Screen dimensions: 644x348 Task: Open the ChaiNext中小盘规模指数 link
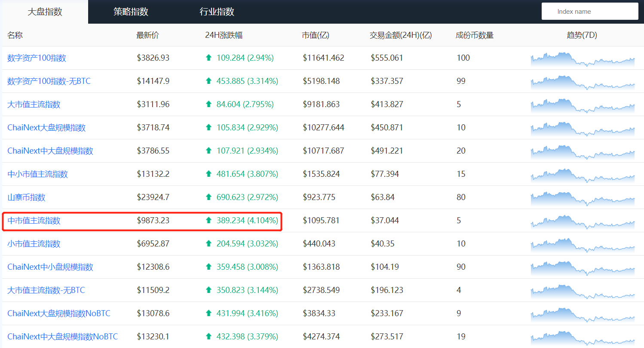50,267
